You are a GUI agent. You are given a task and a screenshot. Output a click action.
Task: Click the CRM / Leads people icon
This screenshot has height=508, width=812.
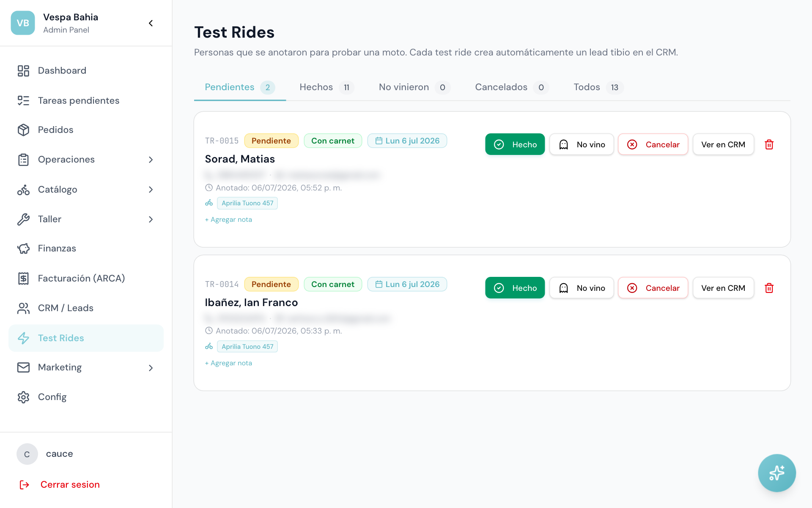23,308
